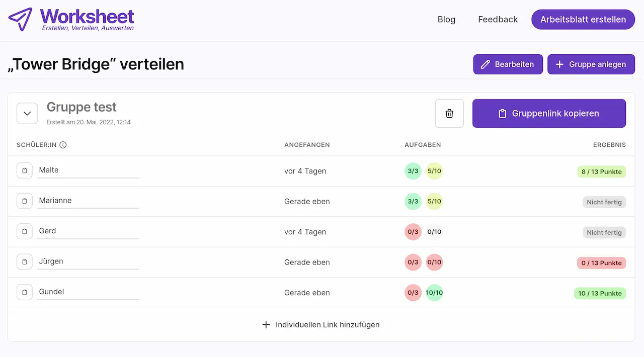Delete Gruppe test with trash icon
The height and width of the screenshot is (357, 644).
point(449,114)
